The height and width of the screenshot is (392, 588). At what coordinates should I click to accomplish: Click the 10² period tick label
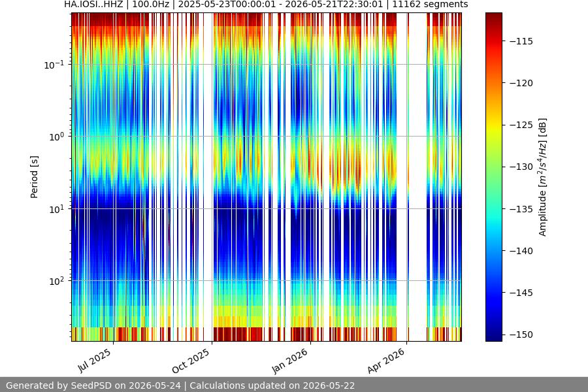coord(56,281)
